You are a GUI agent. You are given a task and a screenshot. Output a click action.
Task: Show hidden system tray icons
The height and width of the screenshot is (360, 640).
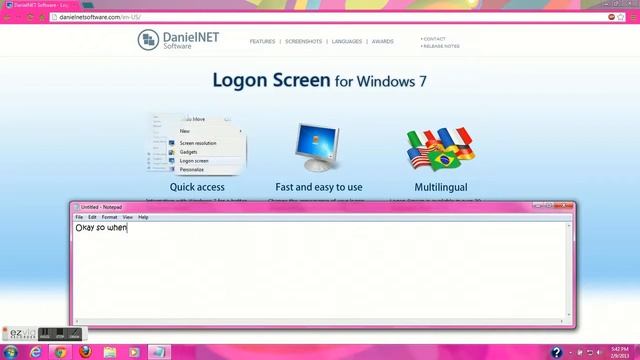571,352
